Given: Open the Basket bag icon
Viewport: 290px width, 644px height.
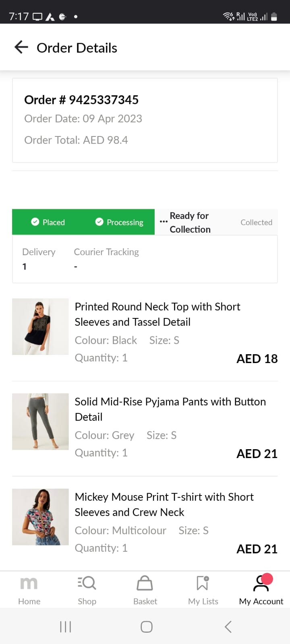Looking at the screenshot, I should tap(145, 583).
